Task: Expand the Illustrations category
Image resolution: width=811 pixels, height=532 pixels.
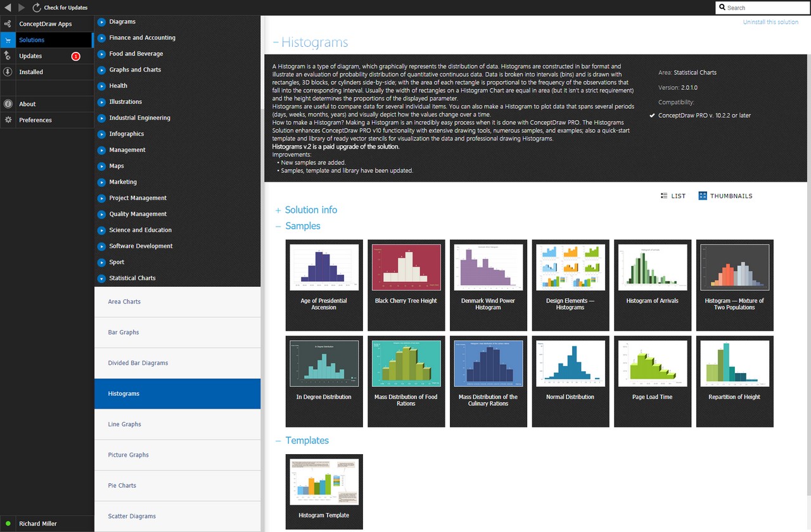Action: click(x=101, y=102)
